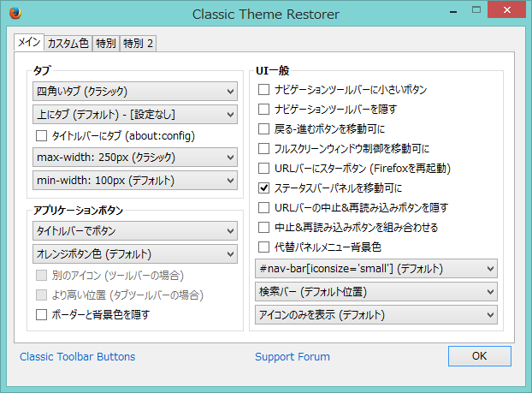Open the 特別 2 tab

tap(138, 44)
